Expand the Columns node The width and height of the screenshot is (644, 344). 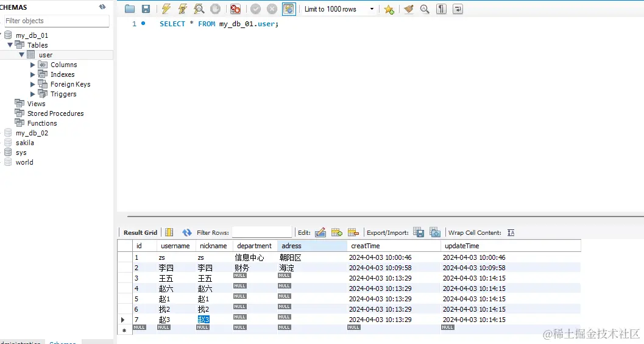33,65
